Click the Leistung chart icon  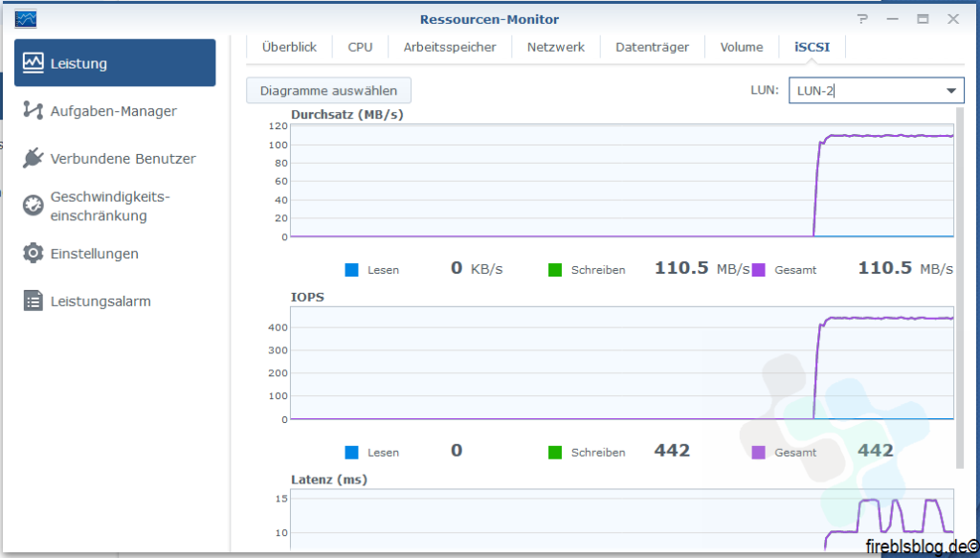pos(33,62)
